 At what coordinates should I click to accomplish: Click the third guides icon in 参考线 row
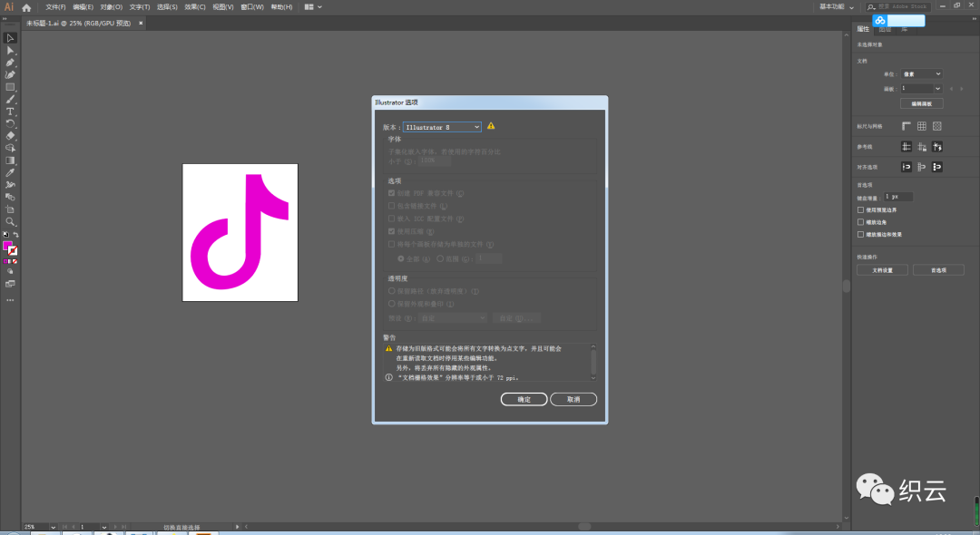point(936,147)
